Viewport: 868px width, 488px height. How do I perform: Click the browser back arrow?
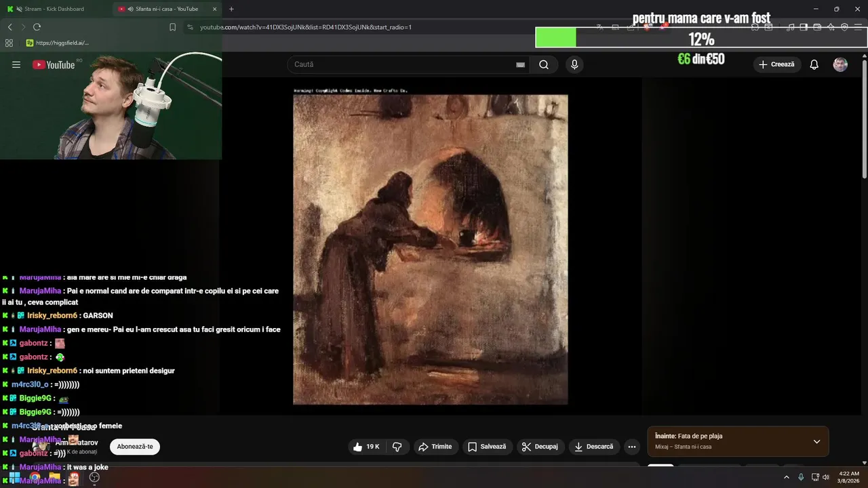click(9, 27)
